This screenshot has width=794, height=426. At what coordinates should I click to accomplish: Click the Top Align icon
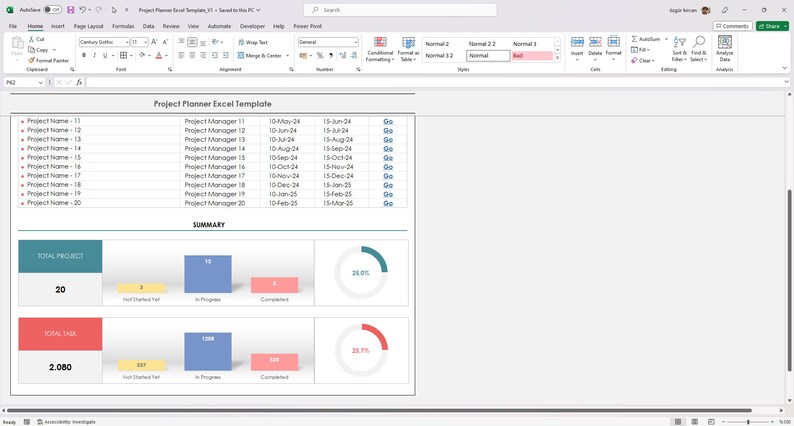coord(181,42)
